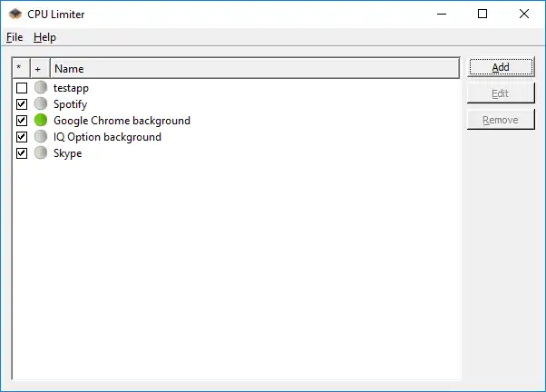Click the Edit button
This screenshot has width=546, height=392.
[x=501, y=93]
